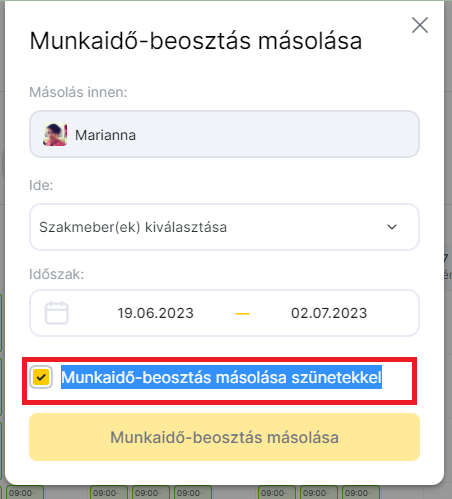Click the leftmost 09:00 shift chip below dialog
This screenshot has width=452, height=499.
25,493
